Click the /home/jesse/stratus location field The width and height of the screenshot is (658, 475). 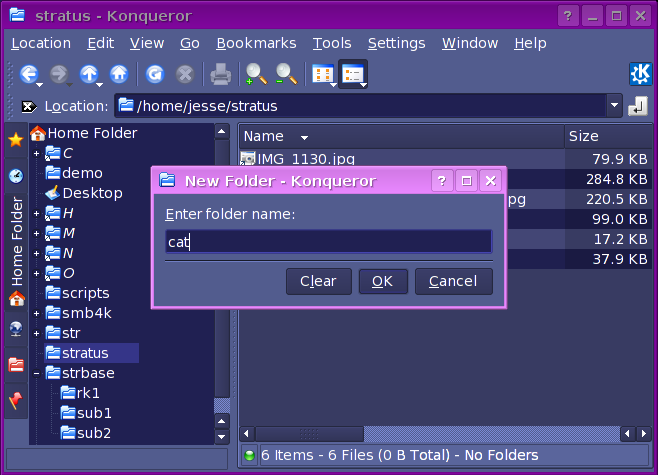pos(361,106)
